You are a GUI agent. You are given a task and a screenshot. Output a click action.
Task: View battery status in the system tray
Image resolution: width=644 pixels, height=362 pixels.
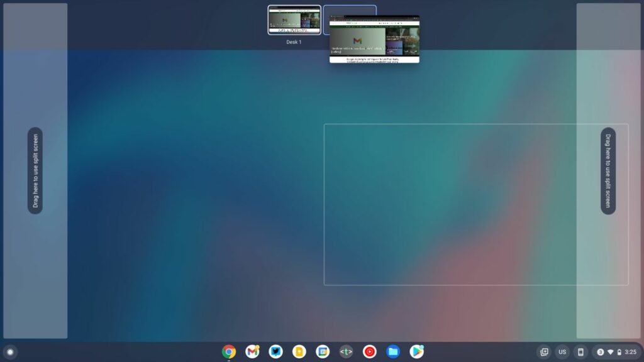point(619,352)
